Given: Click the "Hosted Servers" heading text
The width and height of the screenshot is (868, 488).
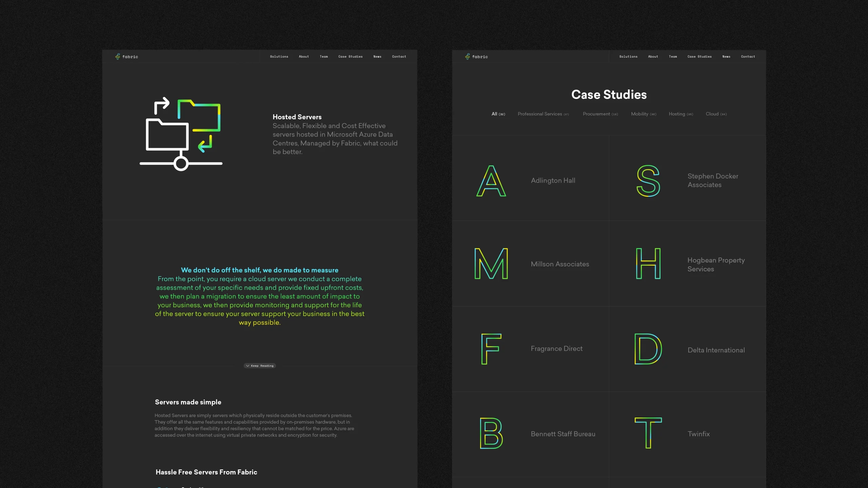Looking at the screenshot, I should 297,117.
